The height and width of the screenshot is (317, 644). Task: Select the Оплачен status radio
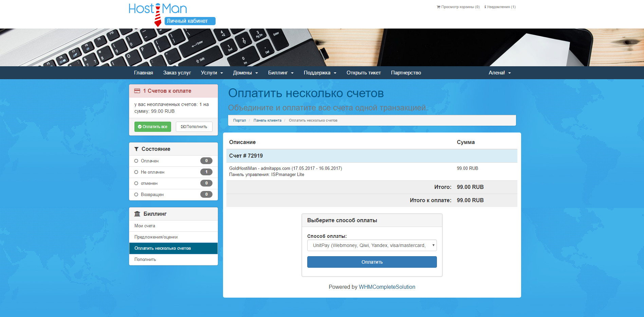[x=136, y=161]
